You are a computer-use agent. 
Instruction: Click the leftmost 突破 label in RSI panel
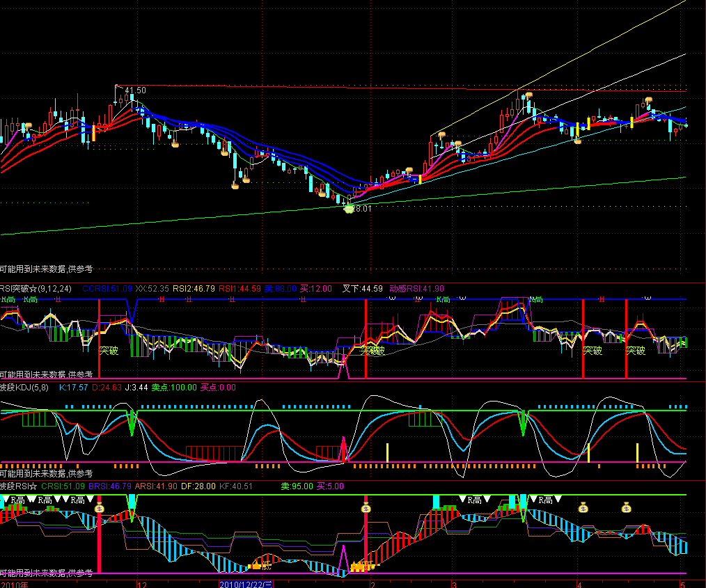(x=108, y=351)
